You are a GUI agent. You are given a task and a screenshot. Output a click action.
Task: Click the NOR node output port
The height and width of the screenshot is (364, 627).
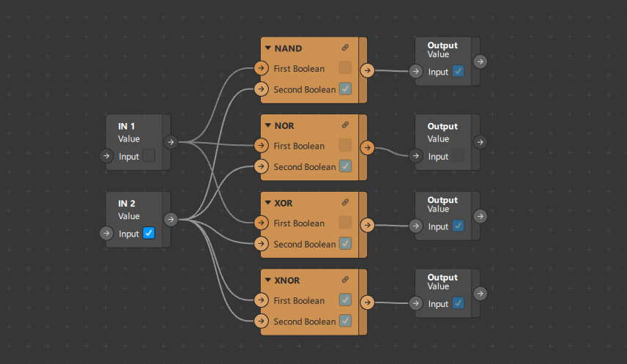pos(367,148)
